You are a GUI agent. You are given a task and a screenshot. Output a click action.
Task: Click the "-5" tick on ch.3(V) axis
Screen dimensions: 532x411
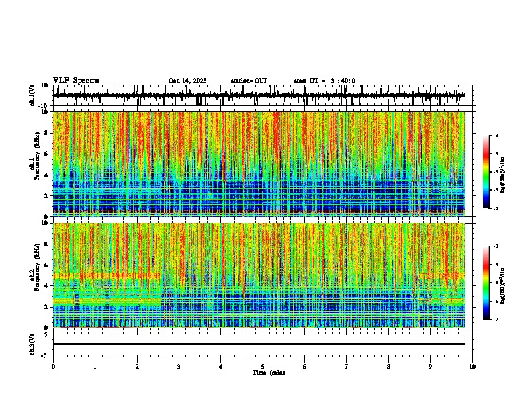pos(45,355)
